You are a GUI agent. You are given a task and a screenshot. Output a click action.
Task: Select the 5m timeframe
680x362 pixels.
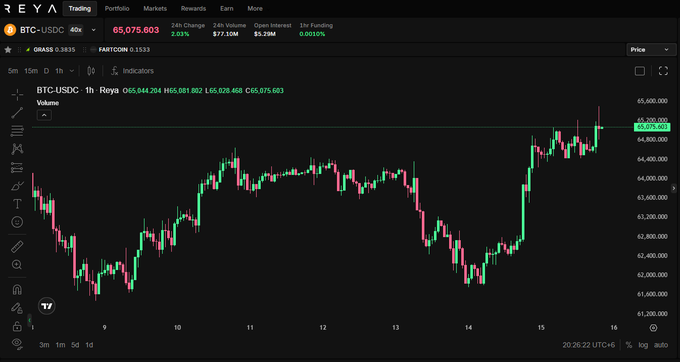(13, 71)
